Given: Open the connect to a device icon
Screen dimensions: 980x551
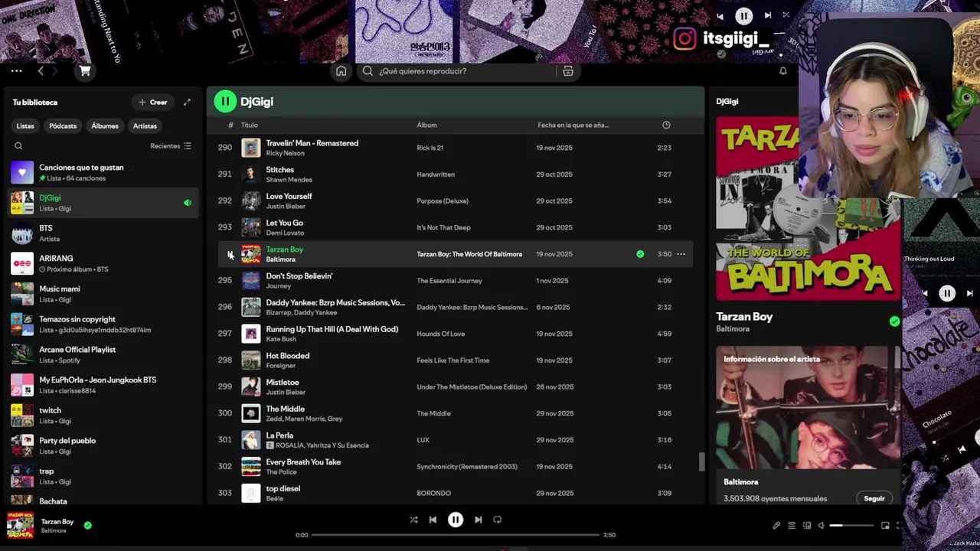Looking at the screenshot, I should coord(807,526).
